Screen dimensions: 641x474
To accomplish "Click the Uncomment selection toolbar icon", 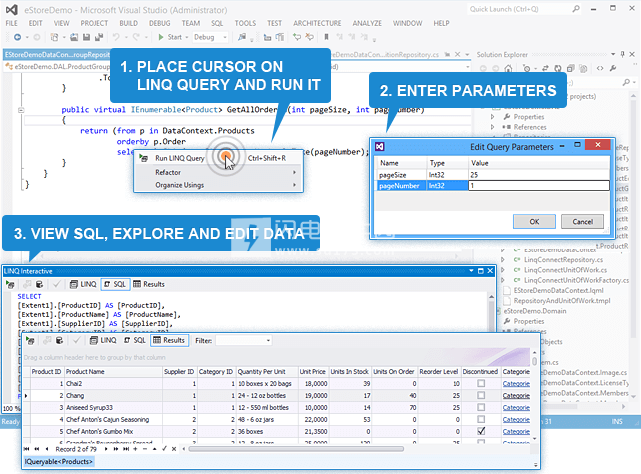I will tap(309, 37).
